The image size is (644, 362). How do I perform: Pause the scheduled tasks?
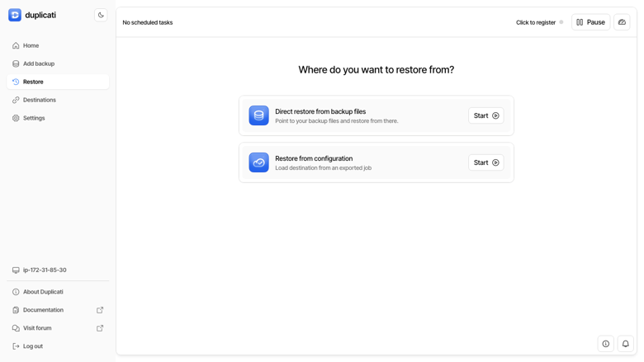[590, 22]
